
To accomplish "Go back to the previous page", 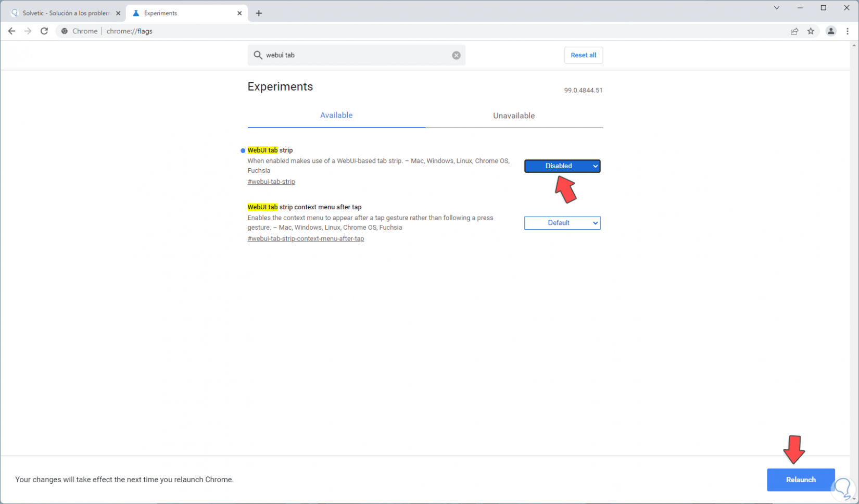I will coord(11,31).
